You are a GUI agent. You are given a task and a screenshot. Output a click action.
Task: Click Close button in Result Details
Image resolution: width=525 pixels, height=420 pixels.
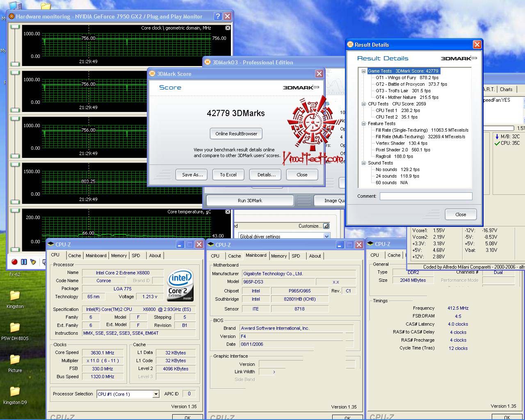pyautogui.click(x=461, y=215)
